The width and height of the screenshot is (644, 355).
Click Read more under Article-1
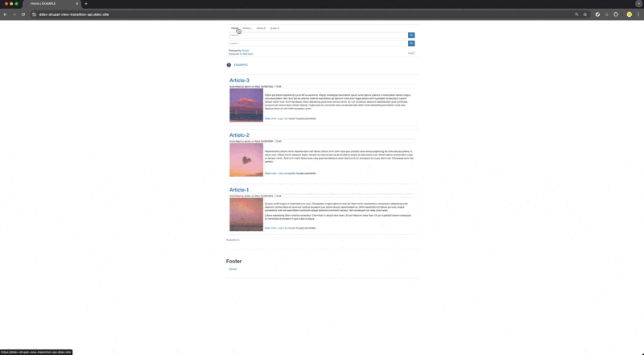(x=270, y=228)
